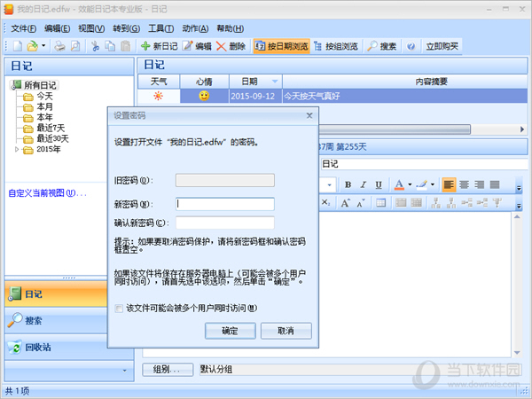
Task: Toggle Italic formatting
Action: pos(363,184)
